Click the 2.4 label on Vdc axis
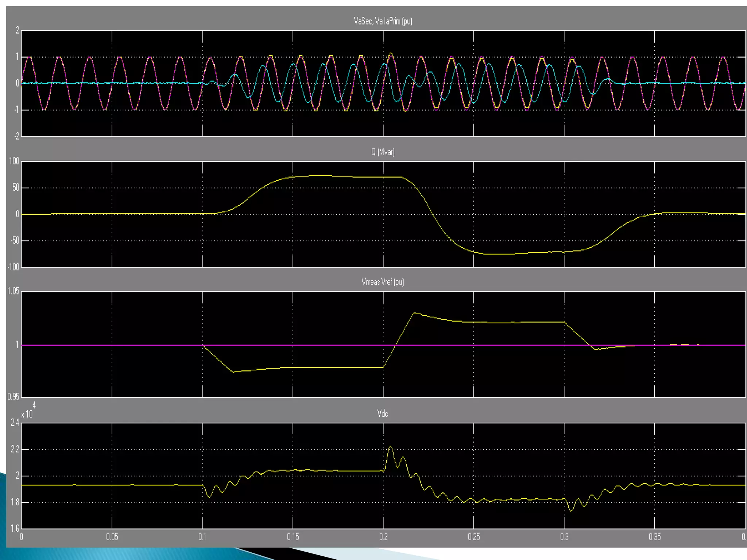Image resolution: width=747 pixels, height=560 pixels. (x=15, y=423)
